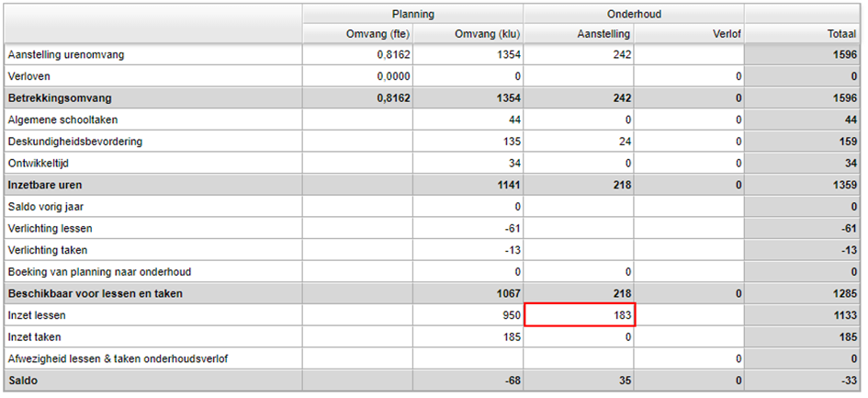The image size is (868, 398).
Task: Select total 1596 in Aanstelling urenomvang row
Action: coord(846,55)
